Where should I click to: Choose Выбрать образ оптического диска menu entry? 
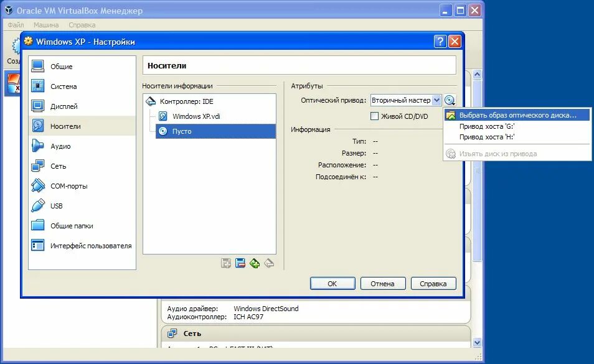pyautogui.click(x=517, y=115)
